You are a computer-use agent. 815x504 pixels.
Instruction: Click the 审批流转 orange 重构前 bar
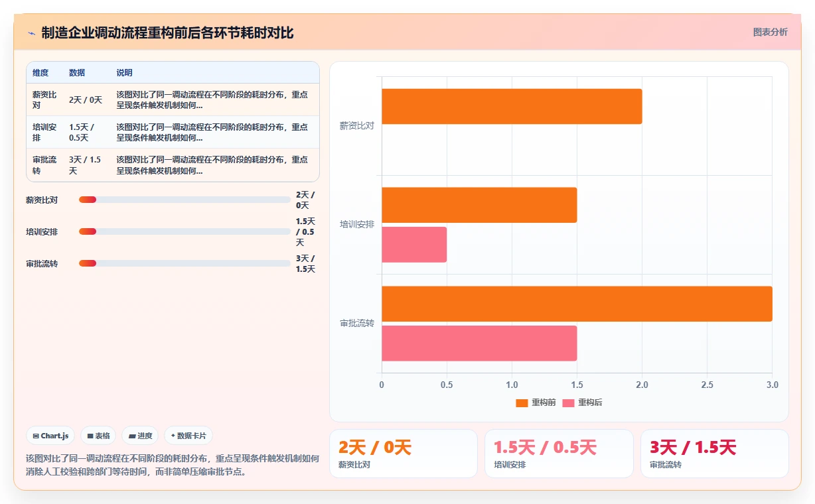pyautogui.click(x=577, y=304)
